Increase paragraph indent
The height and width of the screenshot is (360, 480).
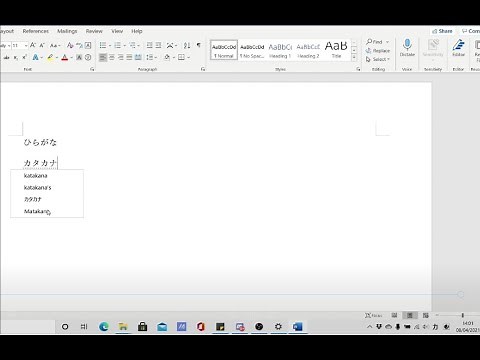point(159,45)
